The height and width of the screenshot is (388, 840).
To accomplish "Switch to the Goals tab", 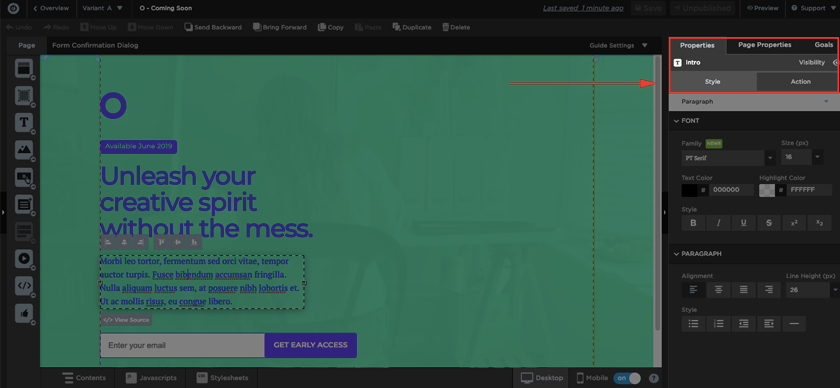I will (823, 45).
